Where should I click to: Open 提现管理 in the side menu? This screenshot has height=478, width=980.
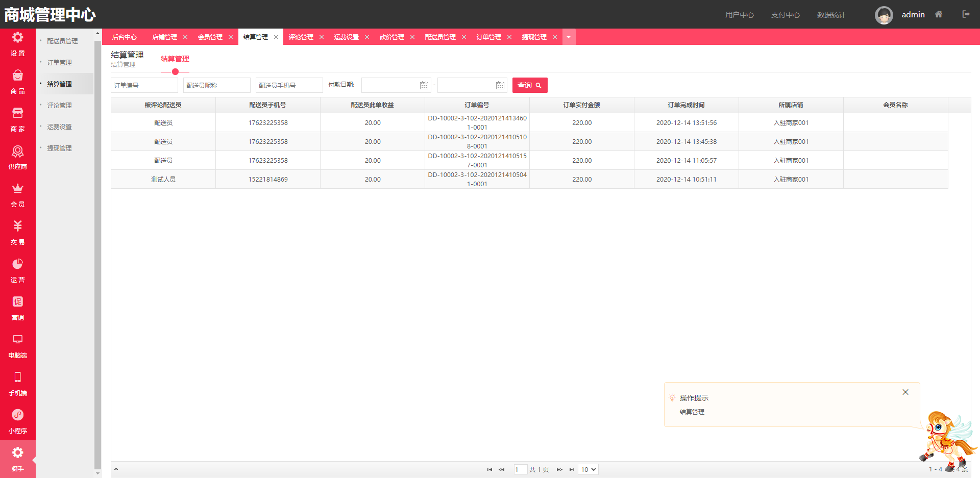click(x=59, y=148)
